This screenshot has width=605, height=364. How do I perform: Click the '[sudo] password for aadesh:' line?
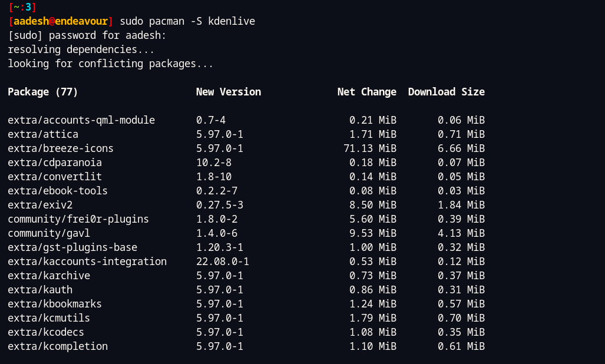pos(87,35)
